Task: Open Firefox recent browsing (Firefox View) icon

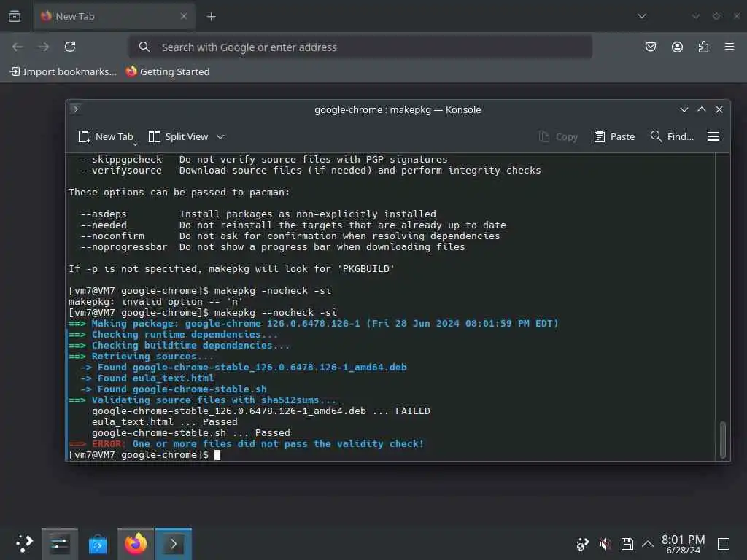Action: 15,17
